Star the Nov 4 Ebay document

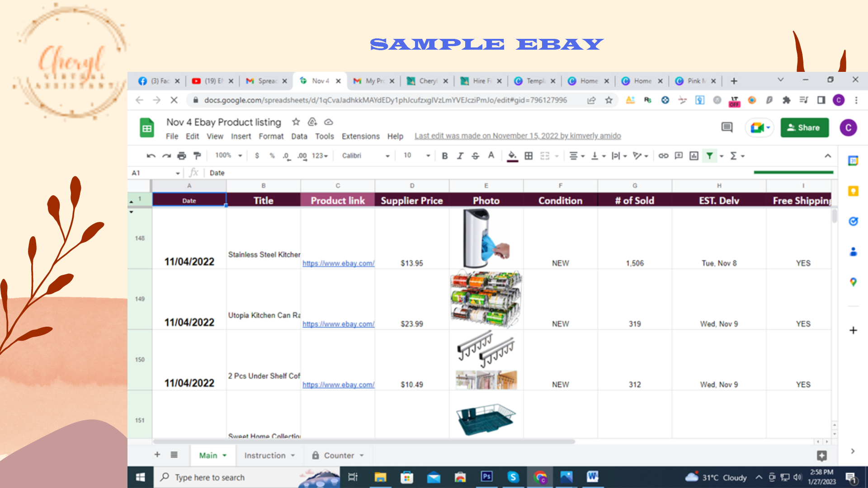click(x=296, y=122)
